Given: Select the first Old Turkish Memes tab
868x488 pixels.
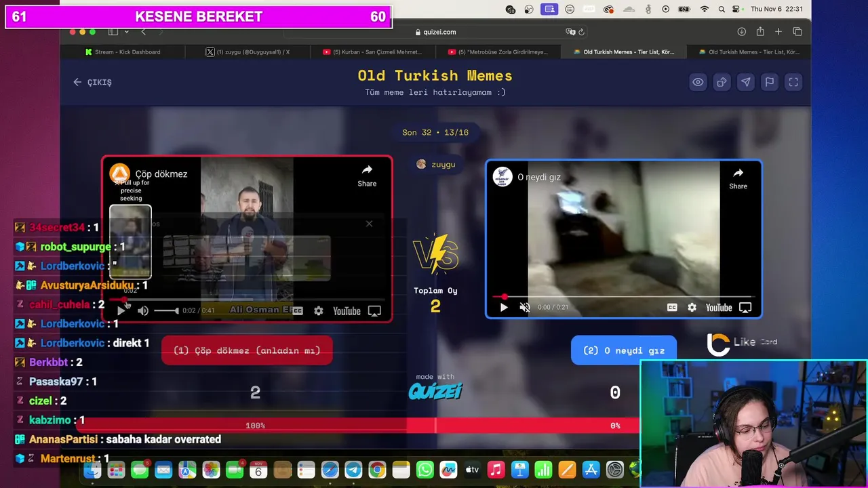Looking at the screenshot, I should (623, 52).
